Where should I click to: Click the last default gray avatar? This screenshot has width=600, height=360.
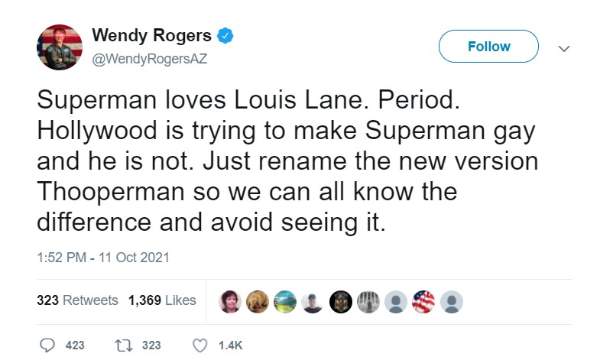452,301
